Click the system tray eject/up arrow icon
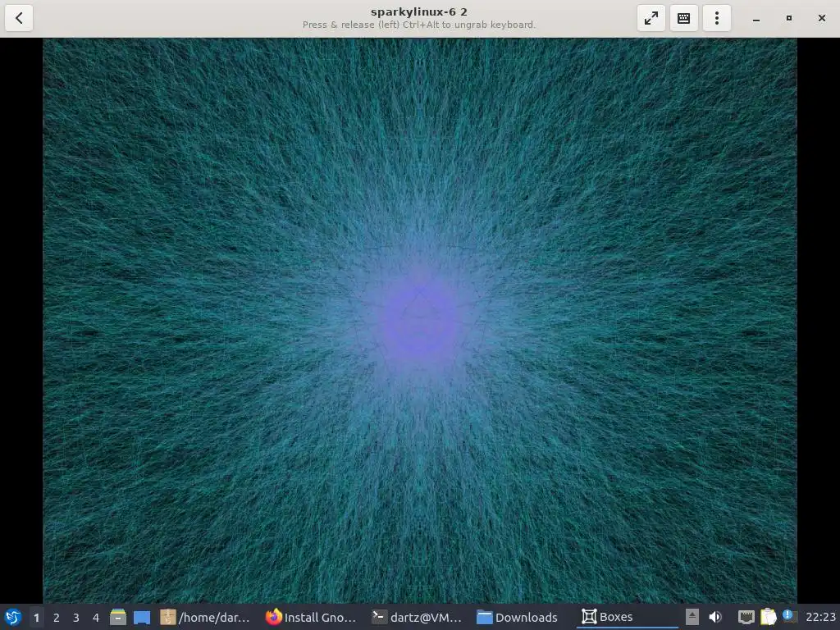 692,617
